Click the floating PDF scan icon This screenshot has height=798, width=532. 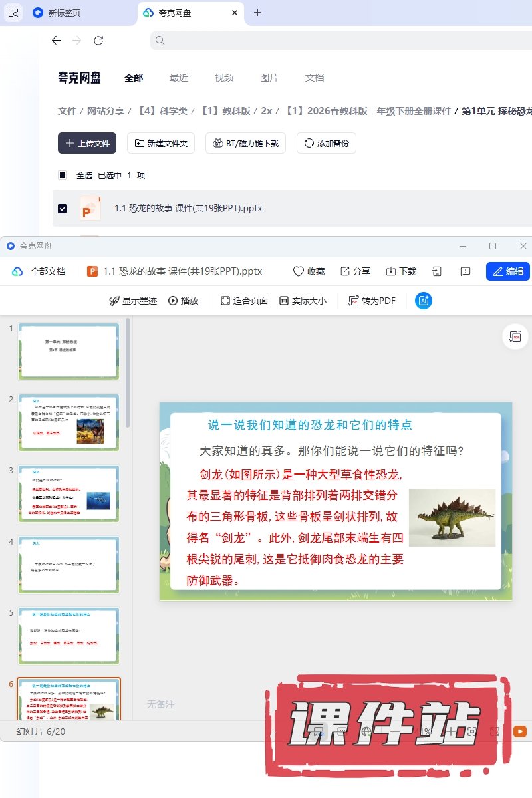[x=515, y=336]
